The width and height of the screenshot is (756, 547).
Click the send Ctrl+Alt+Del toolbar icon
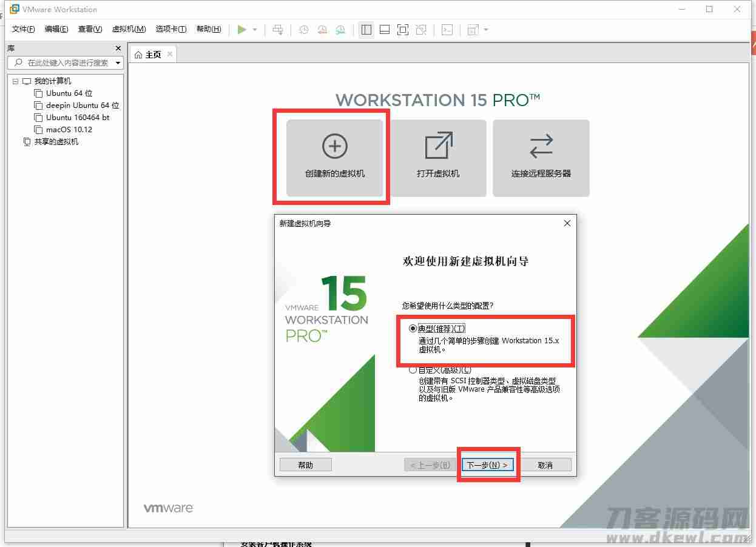click(x=278, y=30)
